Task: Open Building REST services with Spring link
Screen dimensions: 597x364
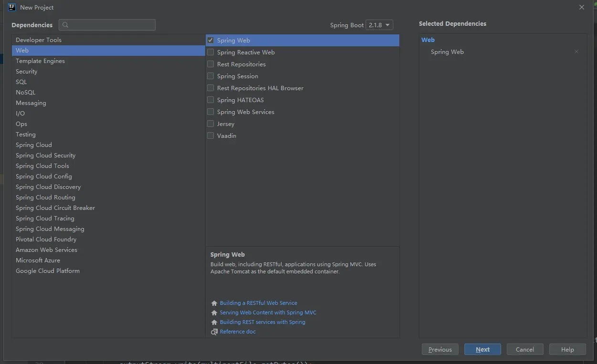Action: click(262, 322)
